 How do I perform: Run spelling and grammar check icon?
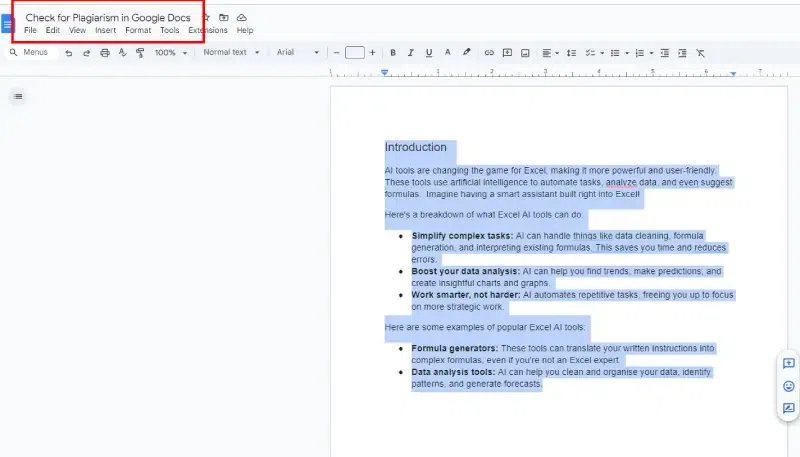pyautogui.click(x=122, y=53)
